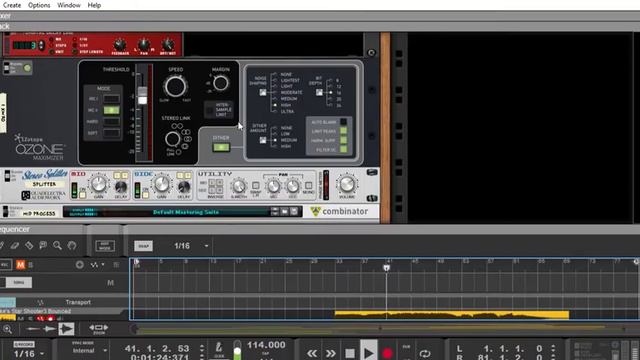Enable the IRC I mode button on the Ozone Maximizer

(x=111, y=99)
